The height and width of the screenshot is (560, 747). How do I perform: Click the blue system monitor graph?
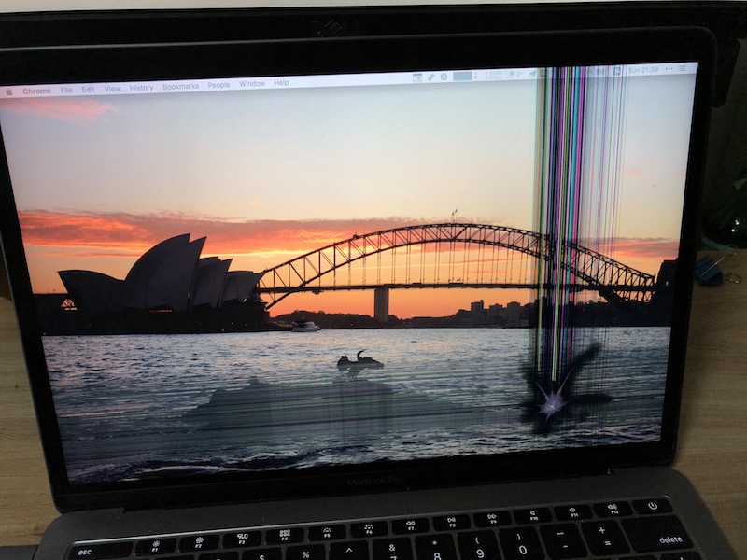click(x=463, y=76)
